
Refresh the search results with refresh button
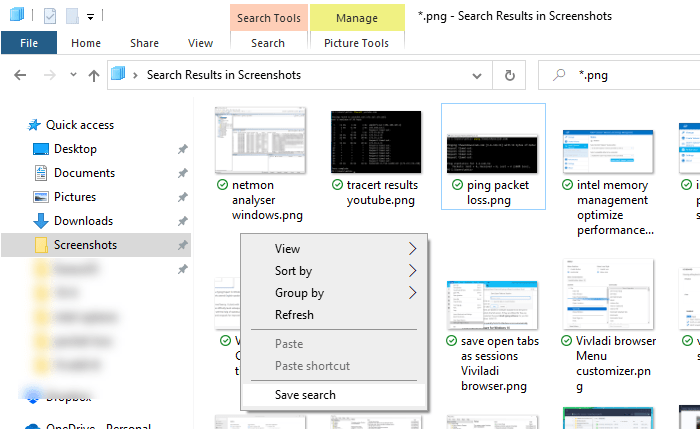[509, 75]
